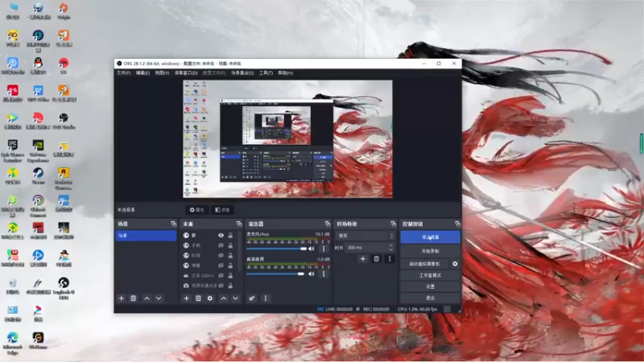
Task: Add a new scene with the plus icon
Action: 122,298
